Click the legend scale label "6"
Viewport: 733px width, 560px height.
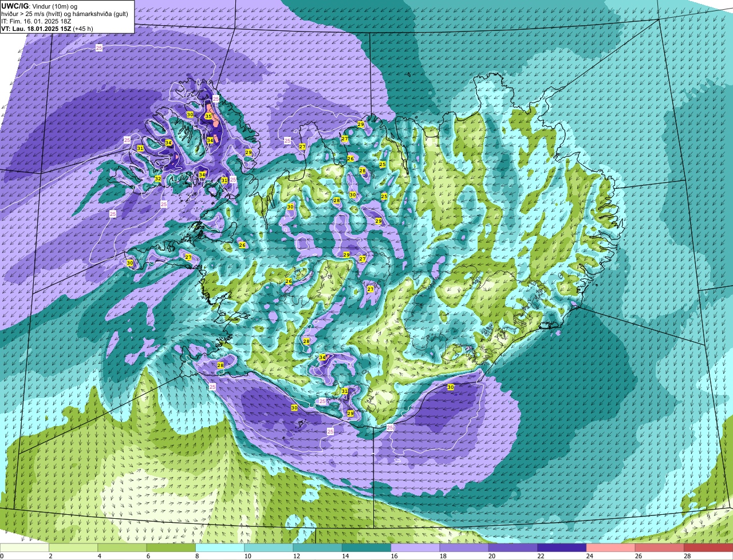click(148, 556)
